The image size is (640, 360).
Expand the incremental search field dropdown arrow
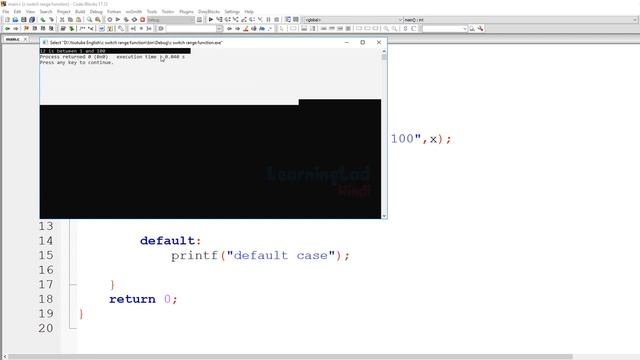click(x=220, y=29)
